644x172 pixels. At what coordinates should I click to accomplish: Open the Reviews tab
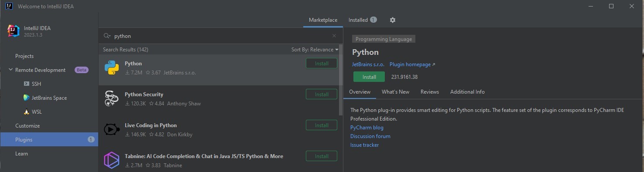tap(429, 92)
